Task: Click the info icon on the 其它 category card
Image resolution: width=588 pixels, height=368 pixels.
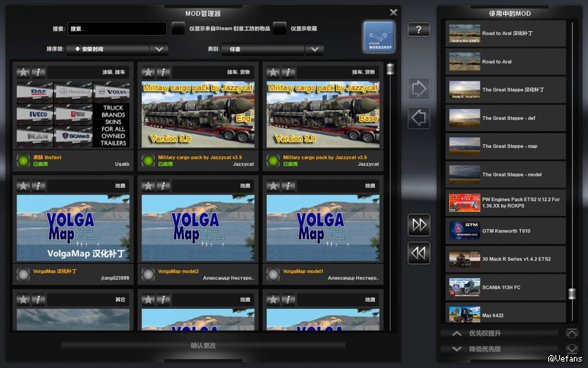Action: 38,300
